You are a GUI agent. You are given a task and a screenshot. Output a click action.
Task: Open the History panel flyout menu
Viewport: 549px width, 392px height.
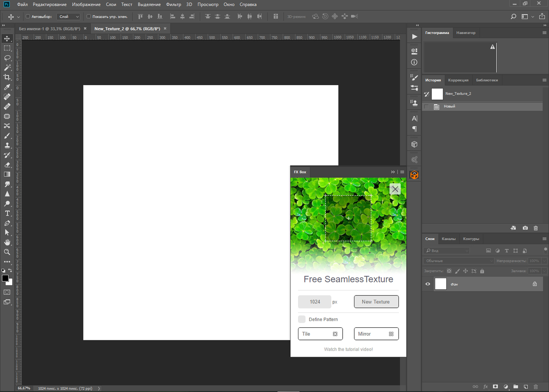[x=544, y=80]
